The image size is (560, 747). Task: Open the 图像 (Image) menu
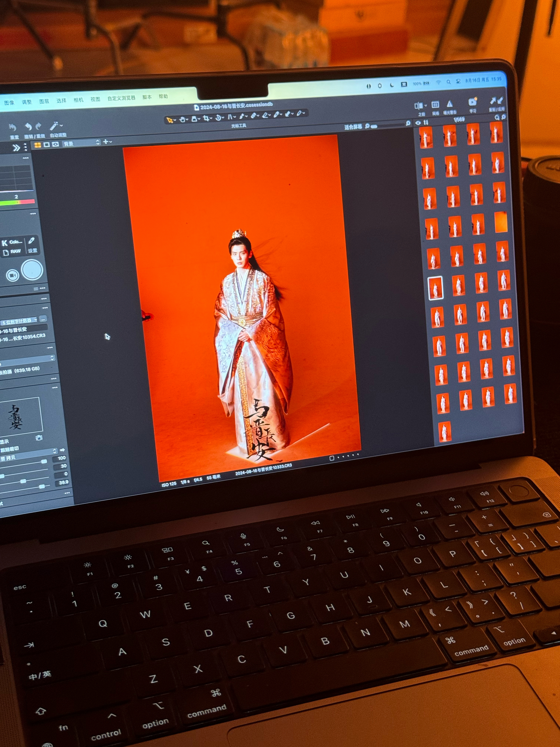(x=9, y=103)
